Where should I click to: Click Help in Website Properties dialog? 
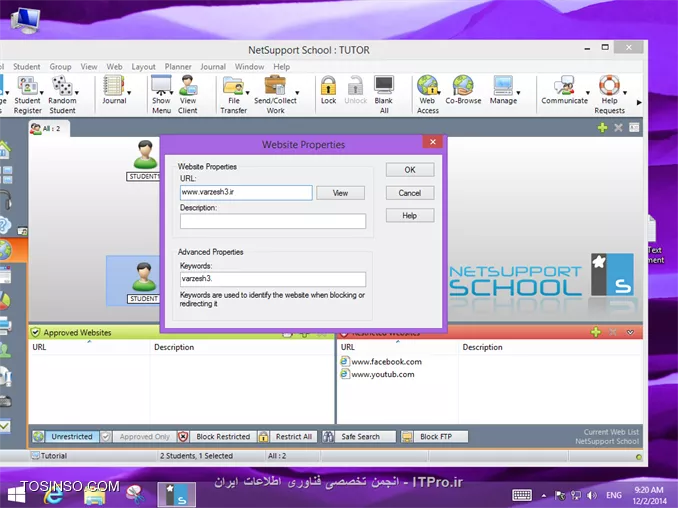pos(410,215)
